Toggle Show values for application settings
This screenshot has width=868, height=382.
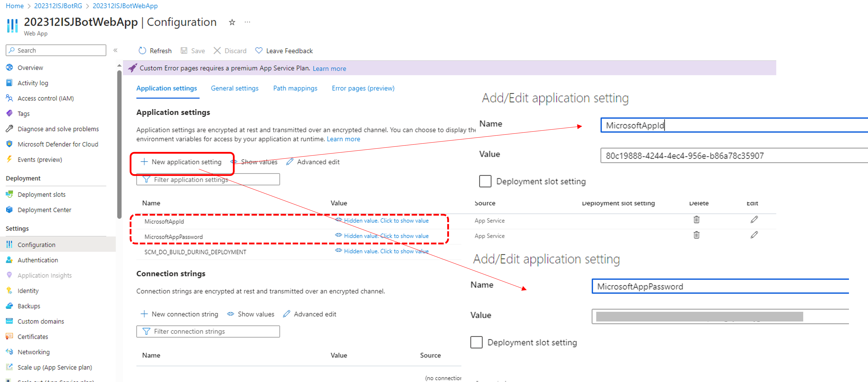coord(254,162)
